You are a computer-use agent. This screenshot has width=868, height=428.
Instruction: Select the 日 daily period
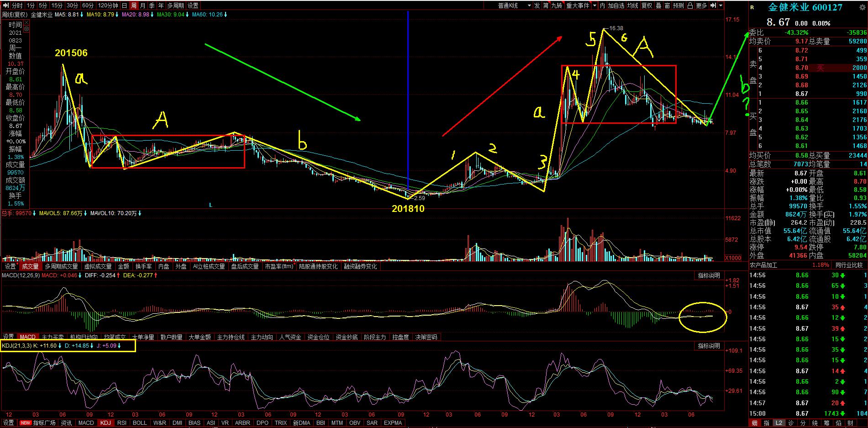coord(124,5)
